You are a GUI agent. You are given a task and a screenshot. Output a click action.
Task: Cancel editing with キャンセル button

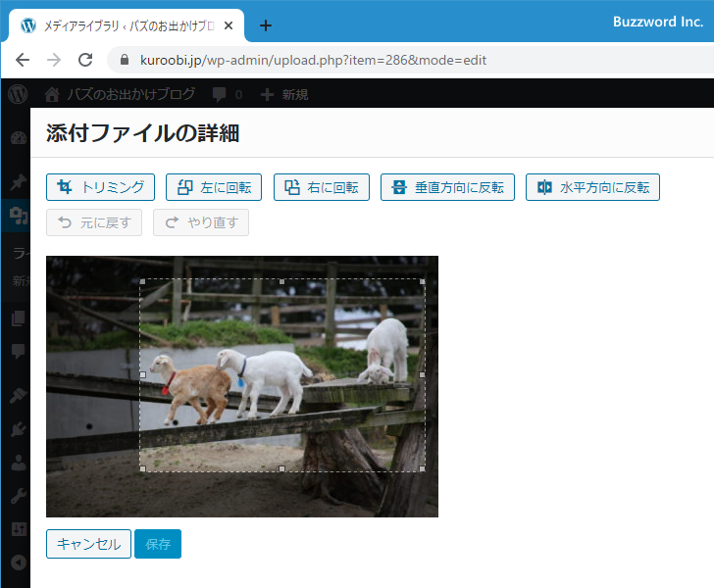coord(88,543)
